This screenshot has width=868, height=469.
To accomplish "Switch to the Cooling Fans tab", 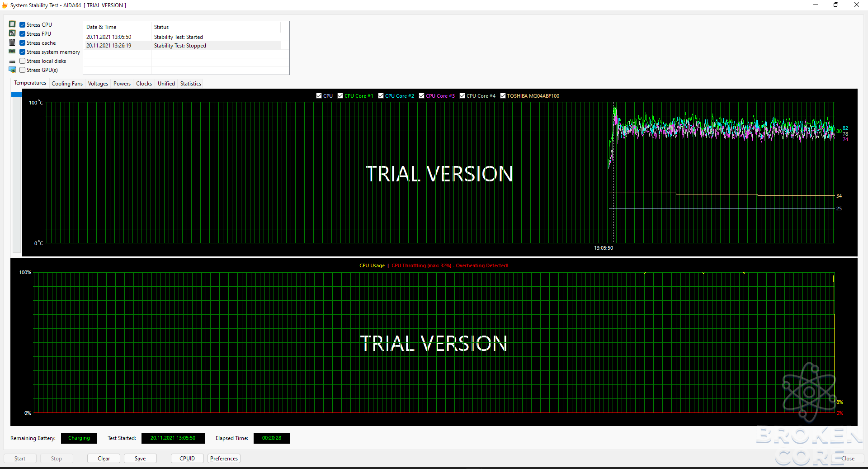I will tap(67, 84).
